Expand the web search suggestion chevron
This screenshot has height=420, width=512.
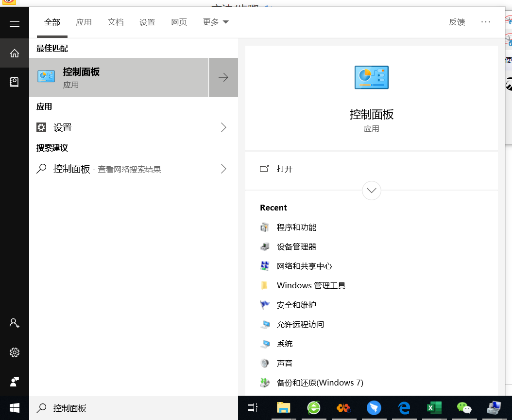point(223,169)
